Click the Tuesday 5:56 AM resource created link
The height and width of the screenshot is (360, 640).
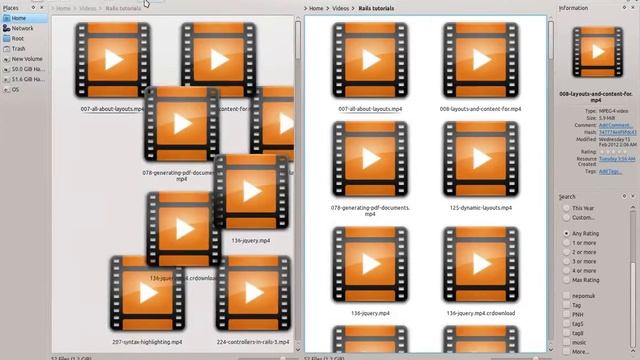click(x=617, y=159)
